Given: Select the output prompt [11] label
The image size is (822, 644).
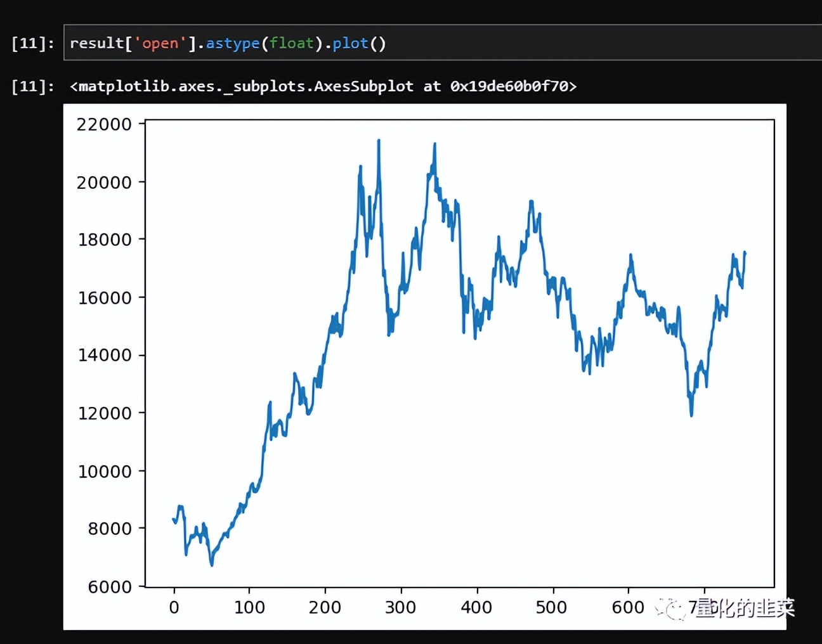Looking at the screenshot, I should (x=33, y=86).
